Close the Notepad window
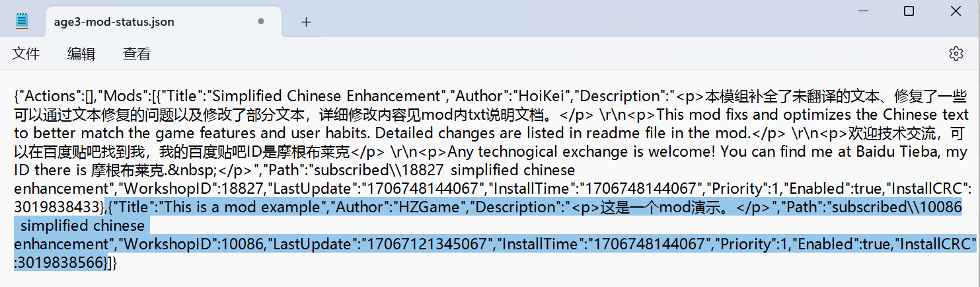Screen dimensions: 980x287 point(956,11)
